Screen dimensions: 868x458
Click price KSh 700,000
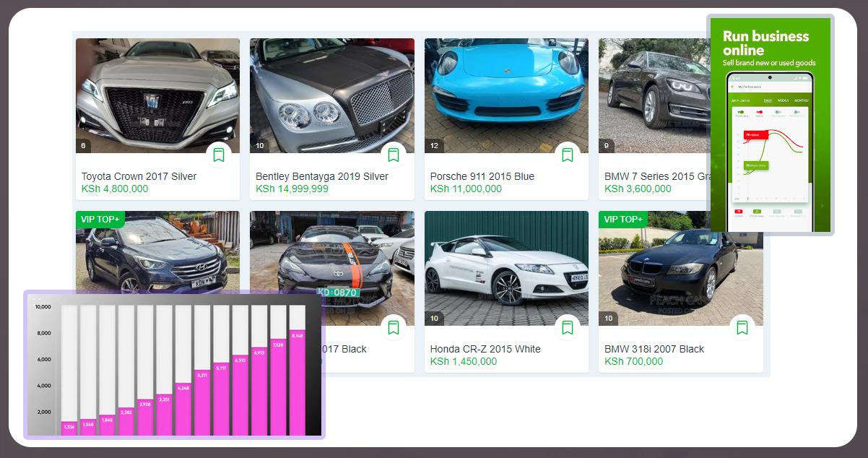pyautogui.click(x=633, y=362)
